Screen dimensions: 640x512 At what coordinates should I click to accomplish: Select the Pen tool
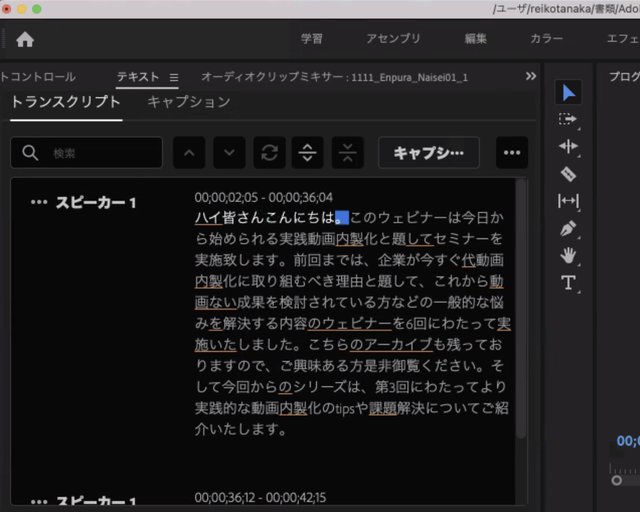[x=568, y=228]
